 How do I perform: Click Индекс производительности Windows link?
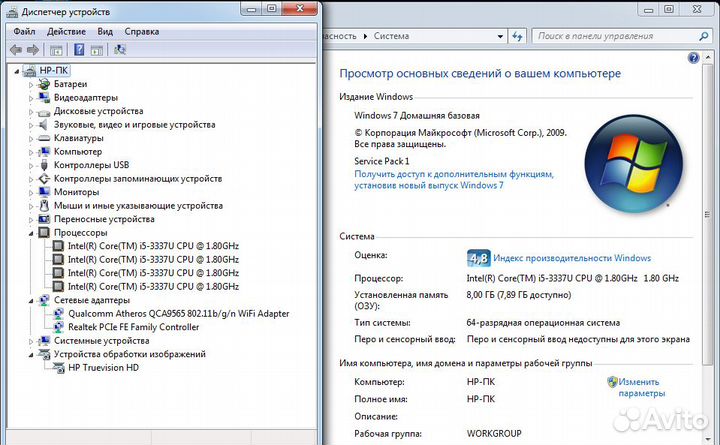(572, 258)
